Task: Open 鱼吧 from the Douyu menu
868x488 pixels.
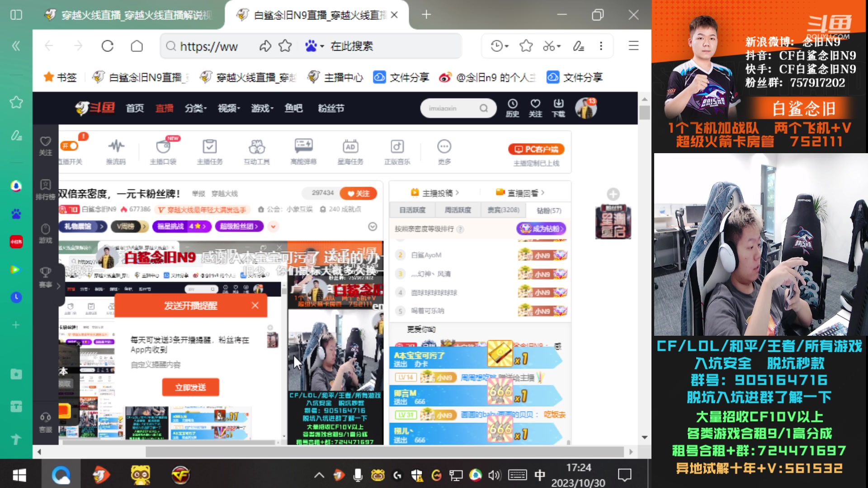Action: pos(293,108)
